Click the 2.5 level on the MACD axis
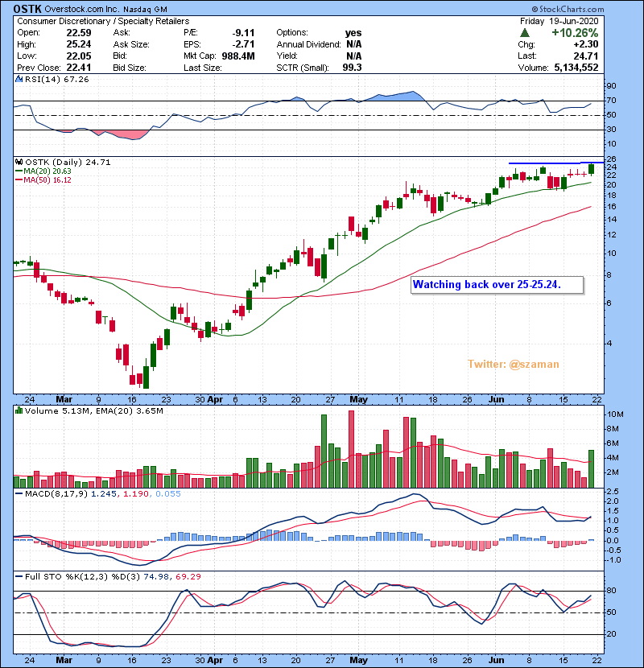The width and height of the screenshot is (644, 668). [x=613, y=491]
